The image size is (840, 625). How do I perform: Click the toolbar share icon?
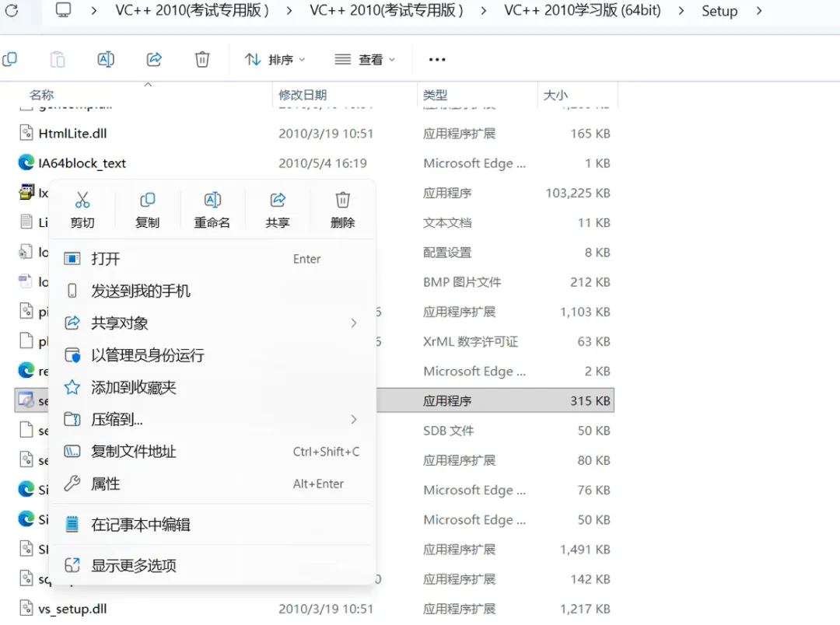point(154,59)
